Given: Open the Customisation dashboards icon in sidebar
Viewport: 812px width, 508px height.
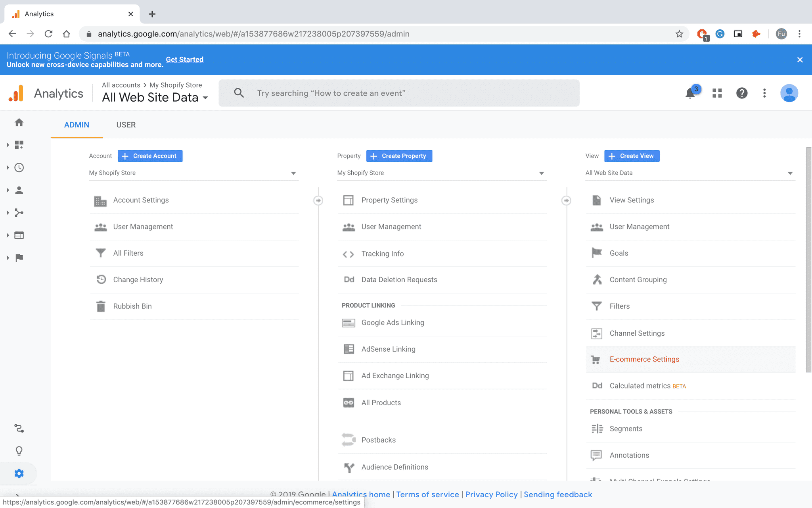Looking at the screenshot, I should coord(19,145).
